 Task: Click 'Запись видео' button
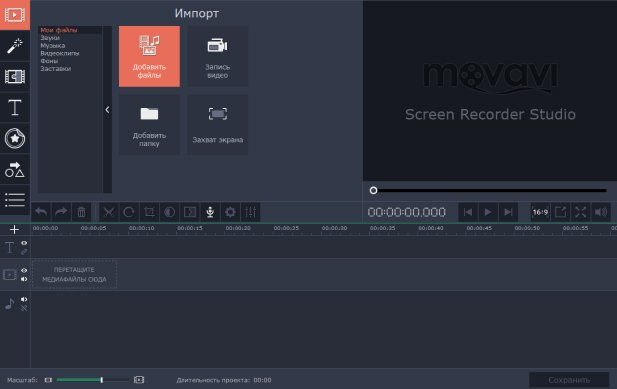(218, 56)
